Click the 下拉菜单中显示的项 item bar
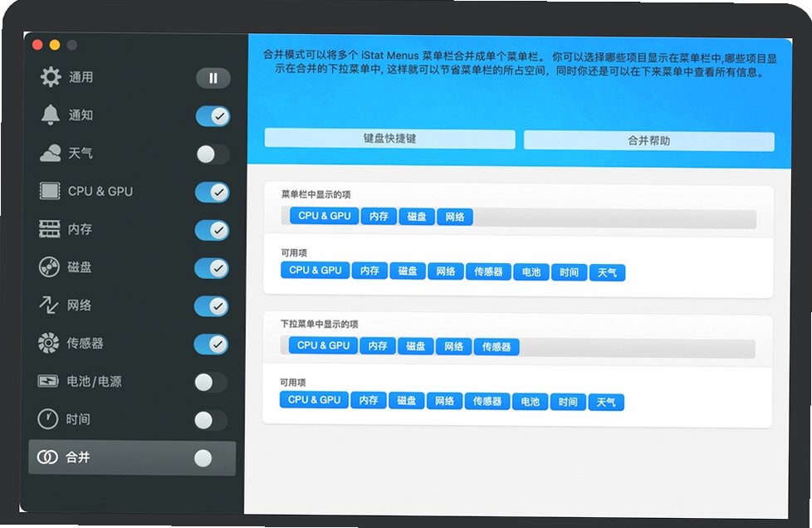The height and width of the screenshot is (528, 812). 517,347
